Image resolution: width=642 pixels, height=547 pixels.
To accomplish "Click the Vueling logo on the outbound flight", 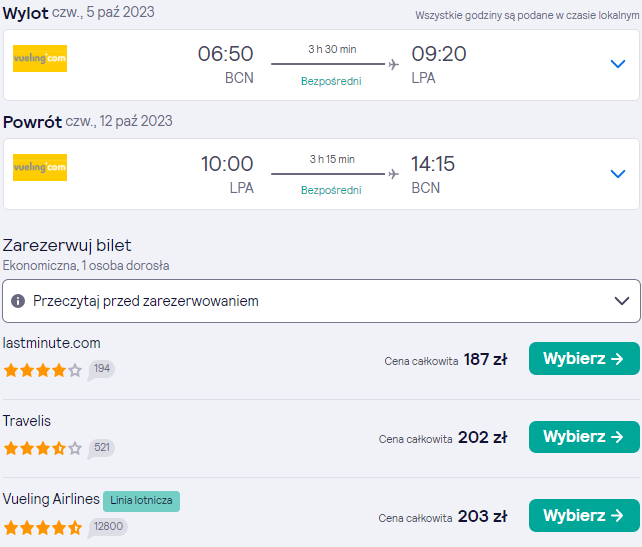I will coord(40,58).
